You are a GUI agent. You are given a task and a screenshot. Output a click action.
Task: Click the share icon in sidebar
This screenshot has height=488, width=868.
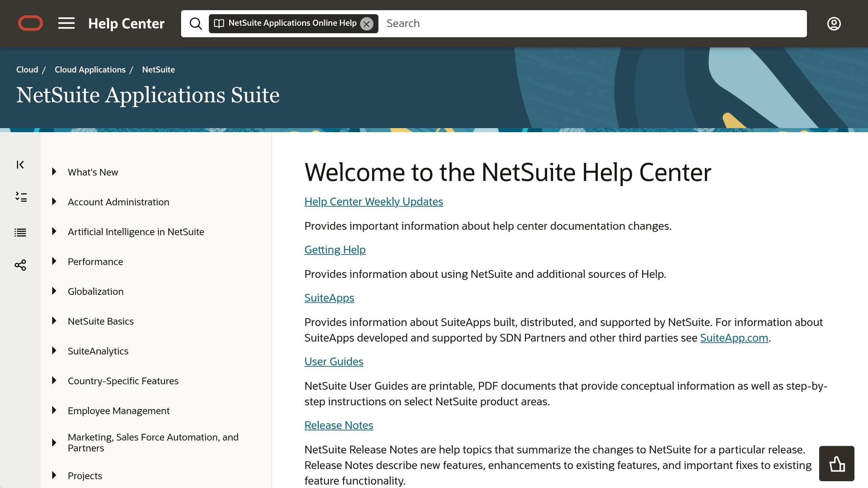(20, 265)
